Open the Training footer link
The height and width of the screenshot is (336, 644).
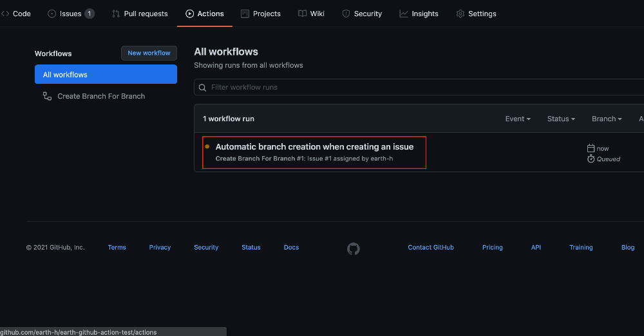click(581, 247)
